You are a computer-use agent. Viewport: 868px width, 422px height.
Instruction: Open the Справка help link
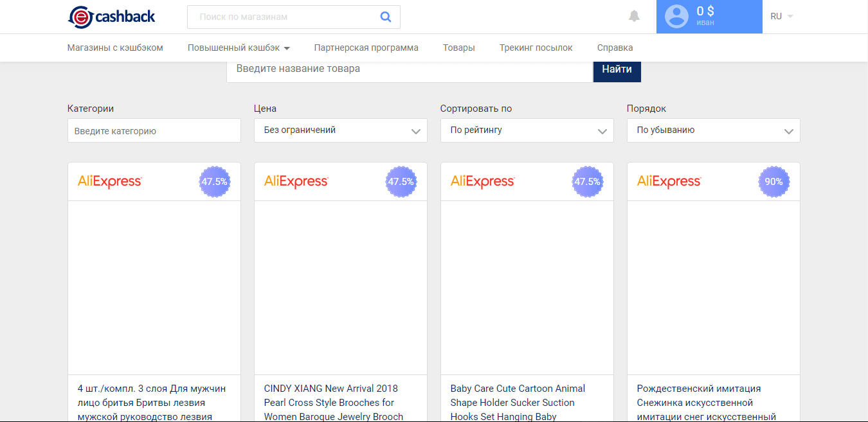coord(615,48)
